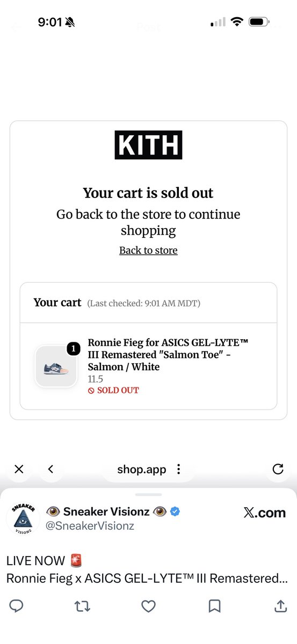
Task: Grab the bottom sheet drag handle
Action: click(x=149, y=494)
